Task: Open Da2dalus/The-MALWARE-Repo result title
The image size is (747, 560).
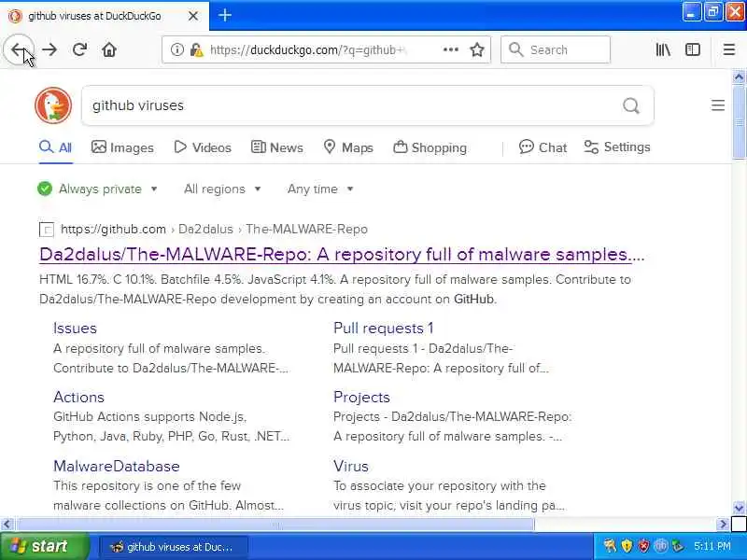Action: coord(342,255)
